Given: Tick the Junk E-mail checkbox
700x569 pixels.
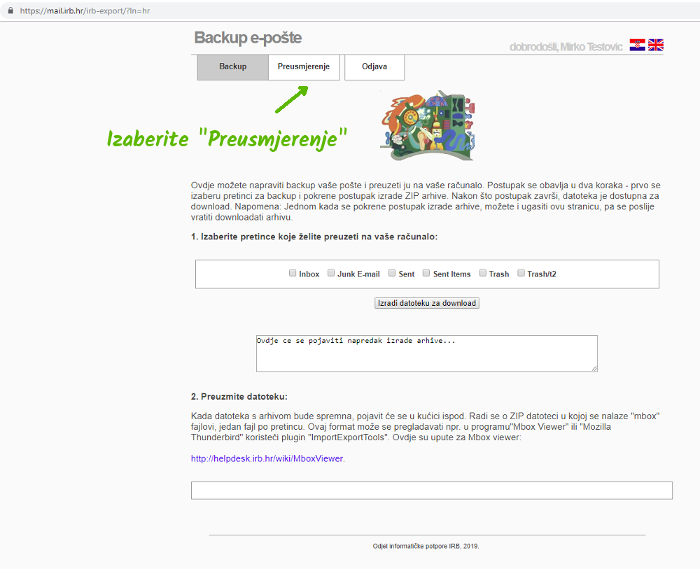Looking at the screenshot, I should (x=331, y=273).
